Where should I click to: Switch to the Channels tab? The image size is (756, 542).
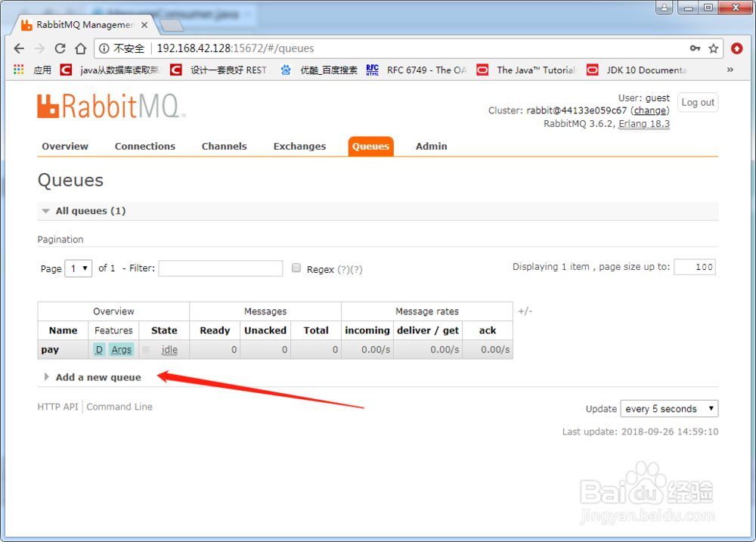coord(225,146)
